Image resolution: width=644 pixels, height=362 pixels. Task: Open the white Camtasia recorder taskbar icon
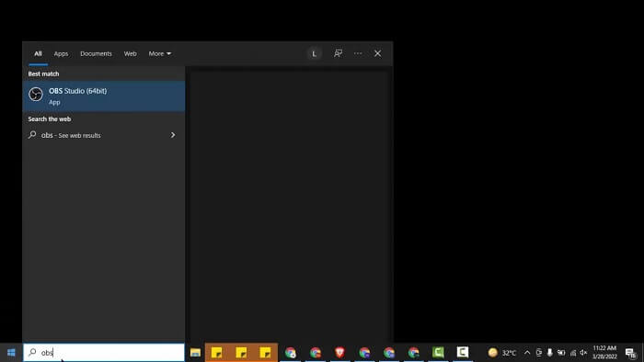tap(463, 353)
